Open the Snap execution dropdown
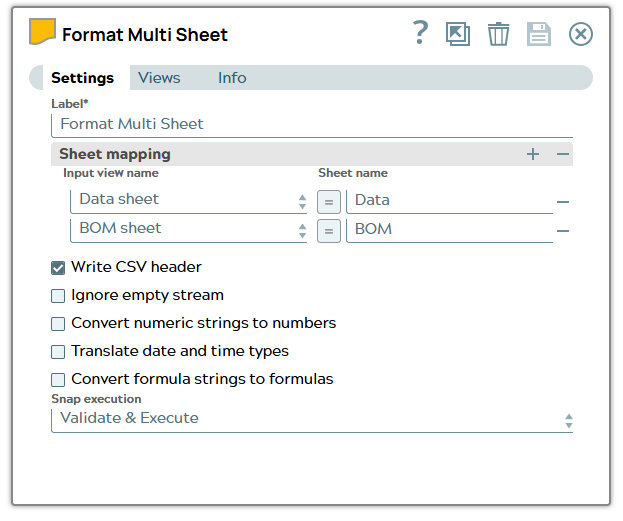The image size is (623, 521). pyautogui.click(x=312, y=420)
